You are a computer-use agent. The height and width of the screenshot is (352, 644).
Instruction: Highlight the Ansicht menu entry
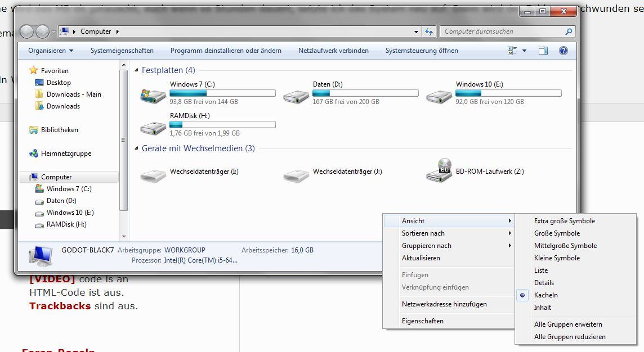tap(449, 221)
